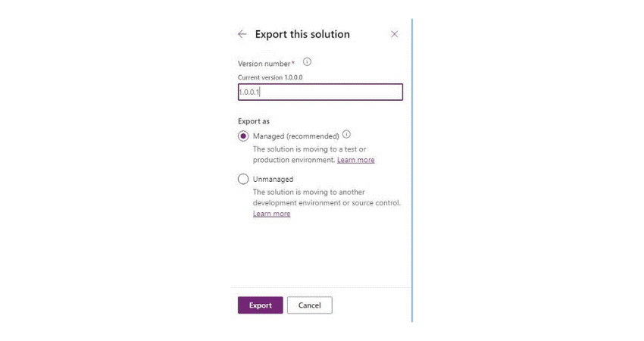Select the Managed radio button
This screenshot has width=644, height=341.
243,136
